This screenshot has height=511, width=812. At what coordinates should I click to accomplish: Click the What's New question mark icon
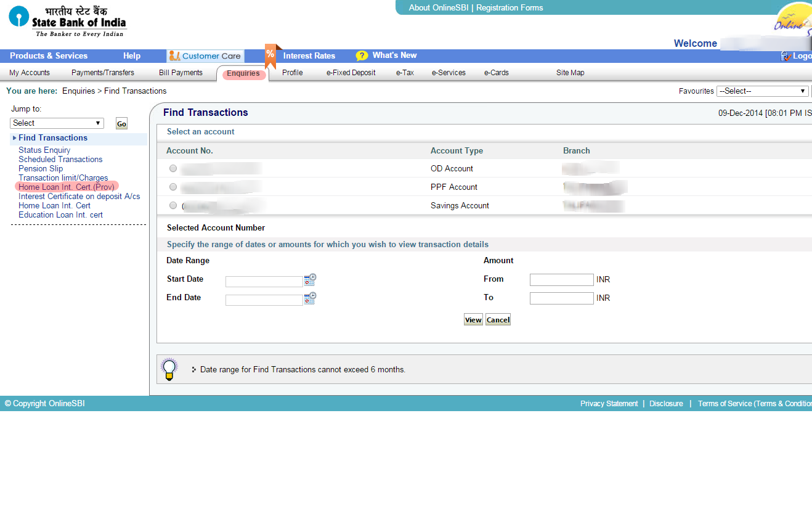tap(362, 55)
